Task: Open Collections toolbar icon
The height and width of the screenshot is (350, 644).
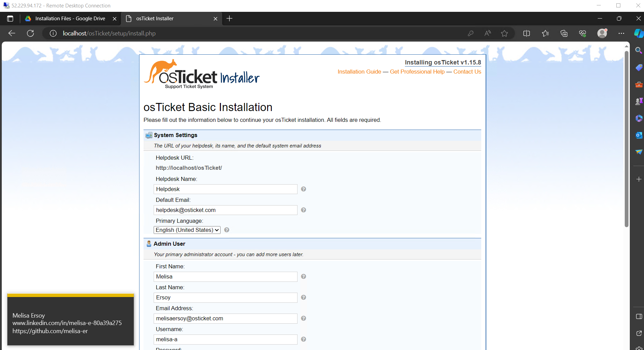Action: point(564,33)
